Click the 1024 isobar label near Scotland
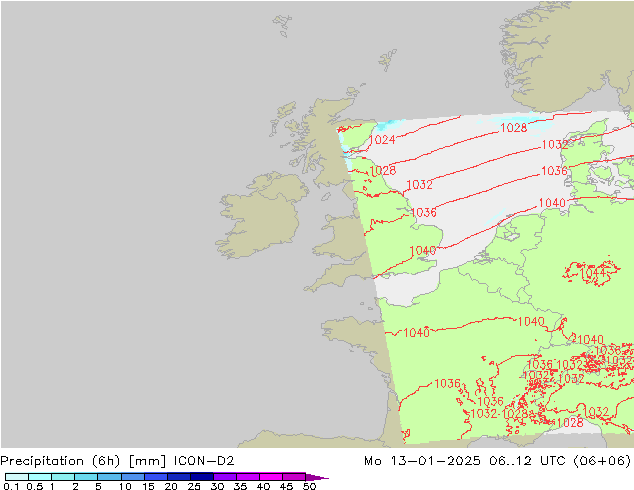 click(x=382, y=140)
